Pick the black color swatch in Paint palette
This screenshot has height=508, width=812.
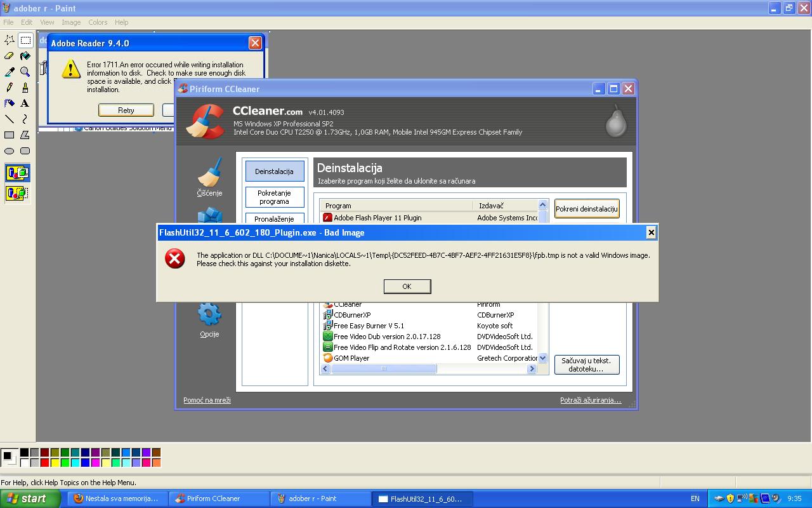point(24,453)
